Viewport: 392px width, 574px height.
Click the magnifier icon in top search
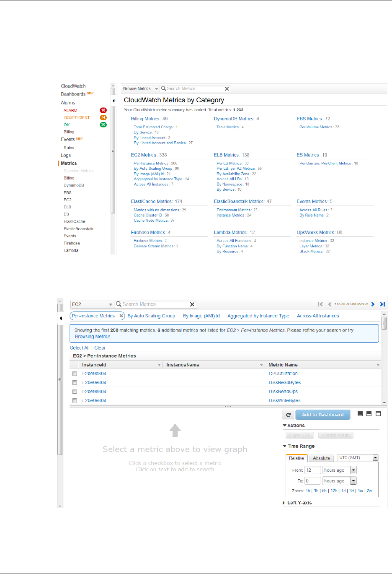(164, 88)
